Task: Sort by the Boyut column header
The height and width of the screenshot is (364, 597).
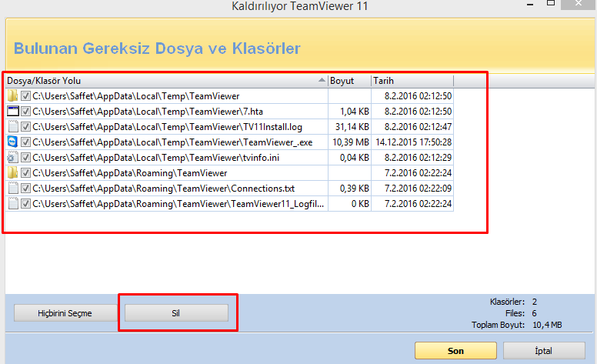Action: pos(349,81)
